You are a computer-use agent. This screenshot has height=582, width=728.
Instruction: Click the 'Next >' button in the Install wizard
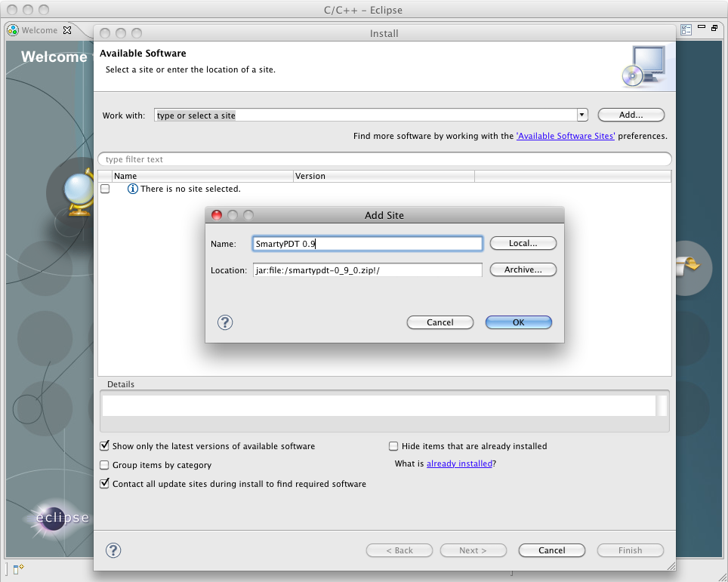[473, 550]
